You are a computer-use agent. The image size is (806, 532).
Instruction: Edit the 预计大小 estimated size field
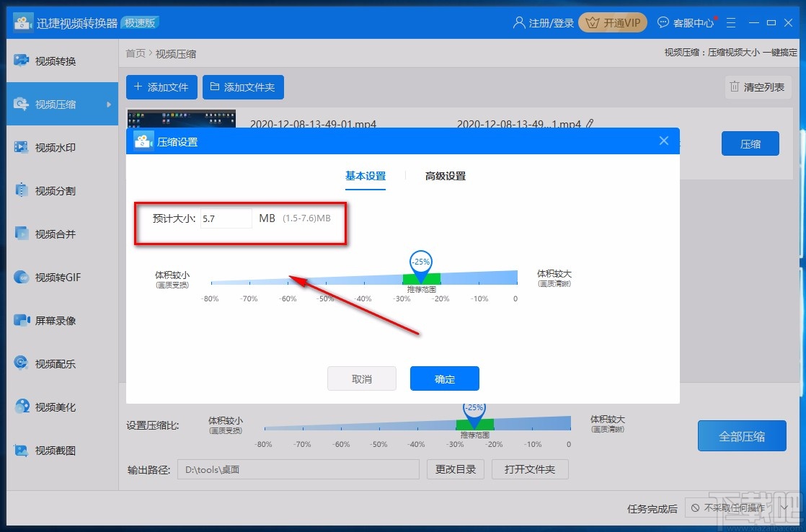point(226,218)
